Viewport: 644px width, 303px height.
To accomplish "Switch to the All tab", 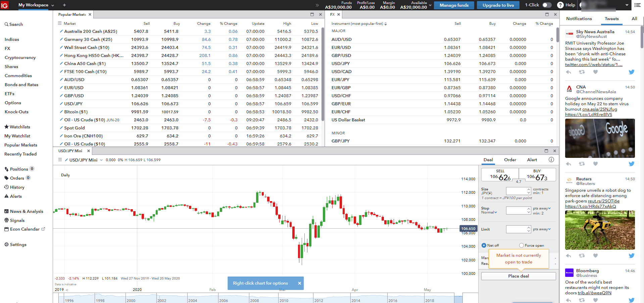I will pos(634,19).
